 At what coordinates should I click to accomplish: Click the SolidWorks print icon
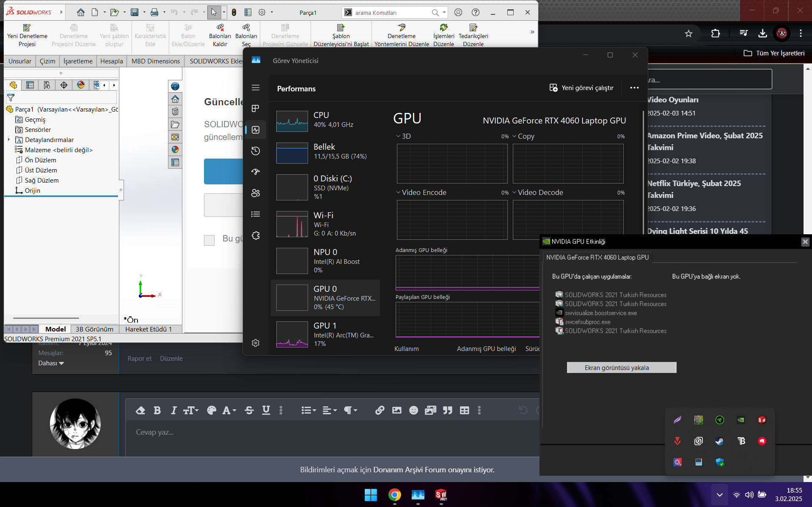tap(154, 12)
